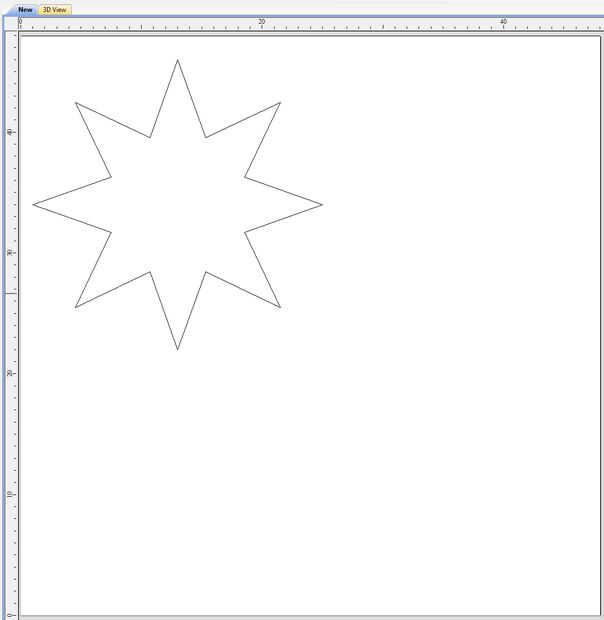Click the vertical ruler at mark 10
The width and height of the screenshot is (604, 620).
(x=10, y=494)
